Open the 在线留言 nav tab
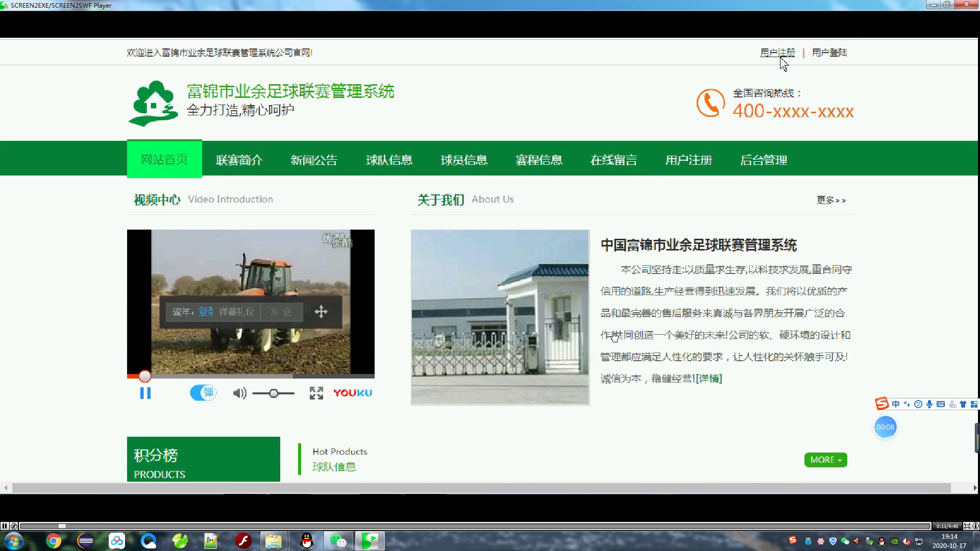Image resolution: width=980 pixels, height=551 pixels. [614, 160]
